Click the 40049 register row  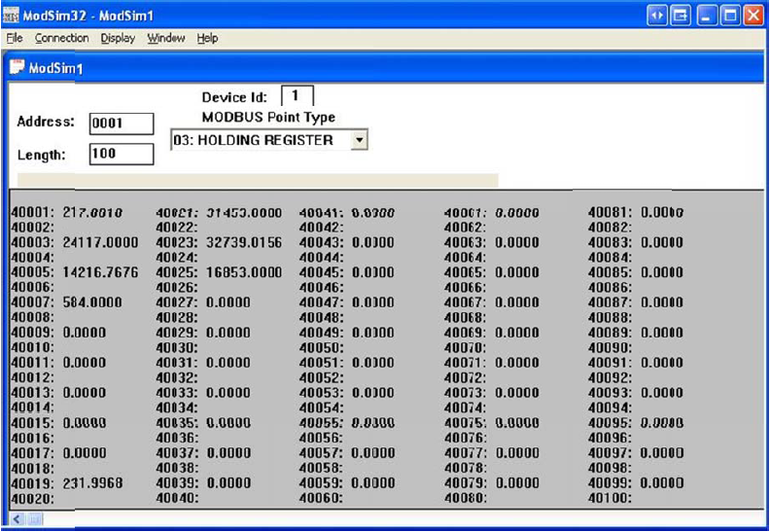click(x=347, y=333)
